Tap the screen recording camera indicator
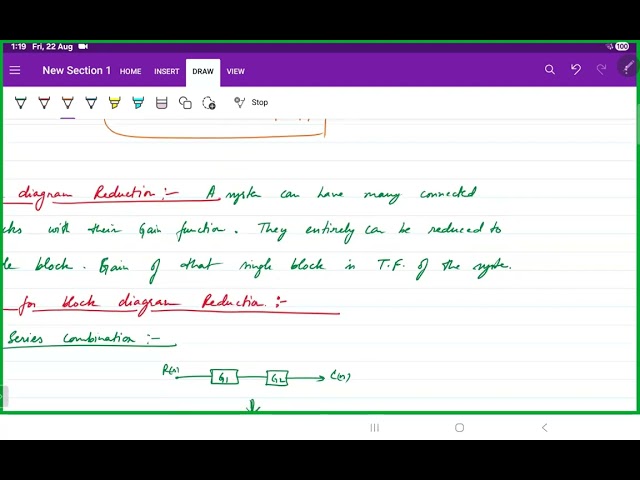This screenshot has height=480, width=640. tap(83, 47)
